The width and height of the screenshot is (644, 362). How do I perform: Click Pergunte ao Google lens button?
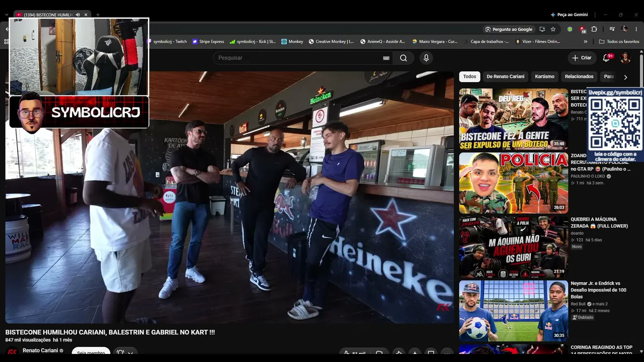click(x=509, y=29)
